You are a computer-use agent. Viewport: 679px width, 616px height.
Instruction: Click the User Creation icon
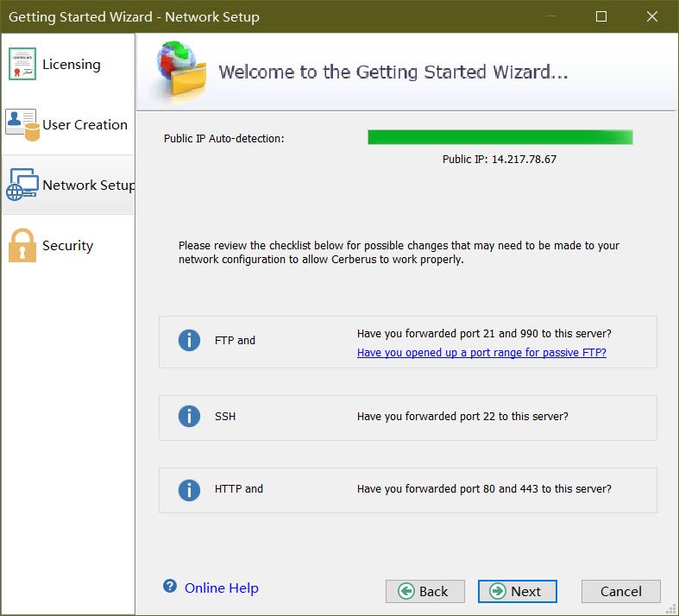(22, 125)
